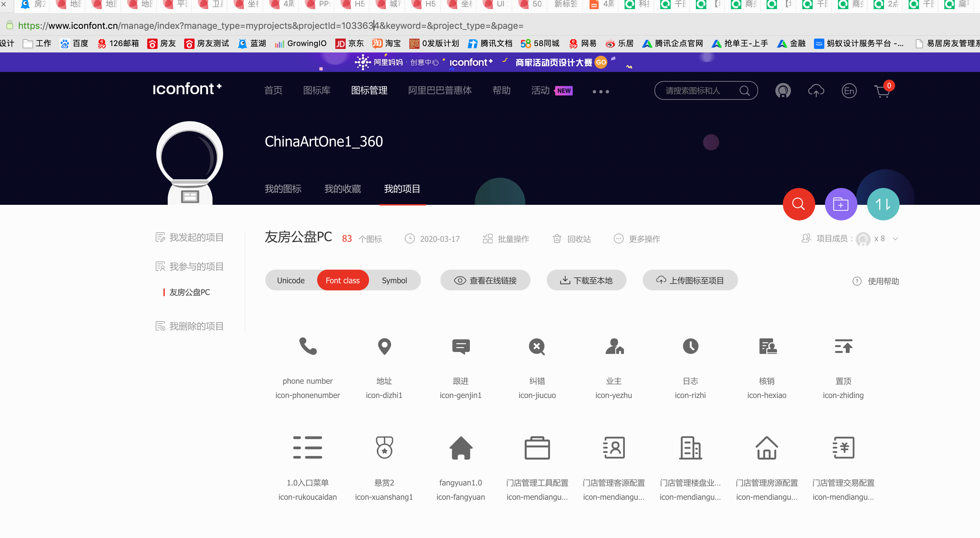Select Font class mode
This screenshot has width=980, height=538.
click(342, 280)
